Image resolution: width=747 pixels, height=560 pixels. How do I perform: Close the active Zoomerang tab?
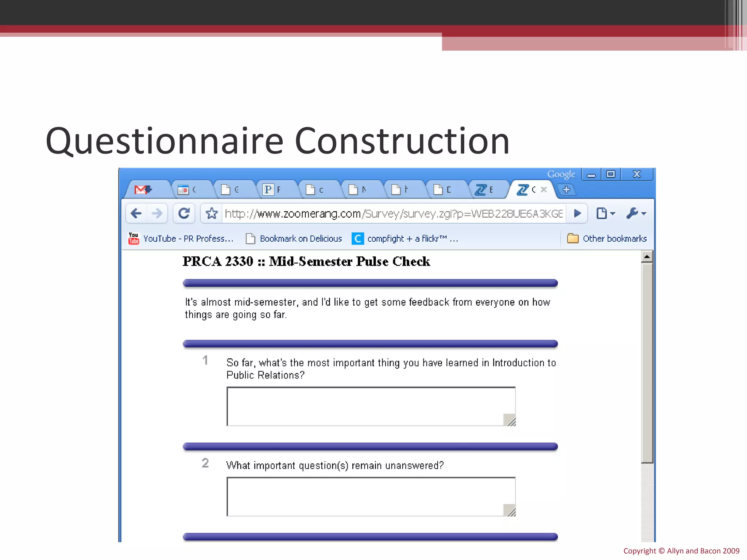(543, 190)
